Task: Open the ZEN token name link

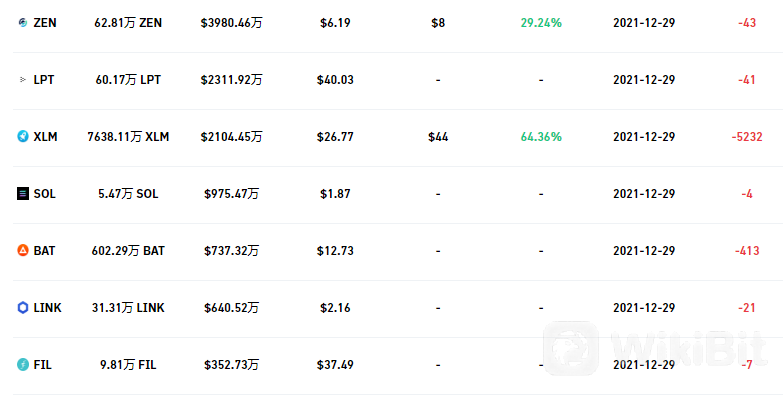Action: 45,23
